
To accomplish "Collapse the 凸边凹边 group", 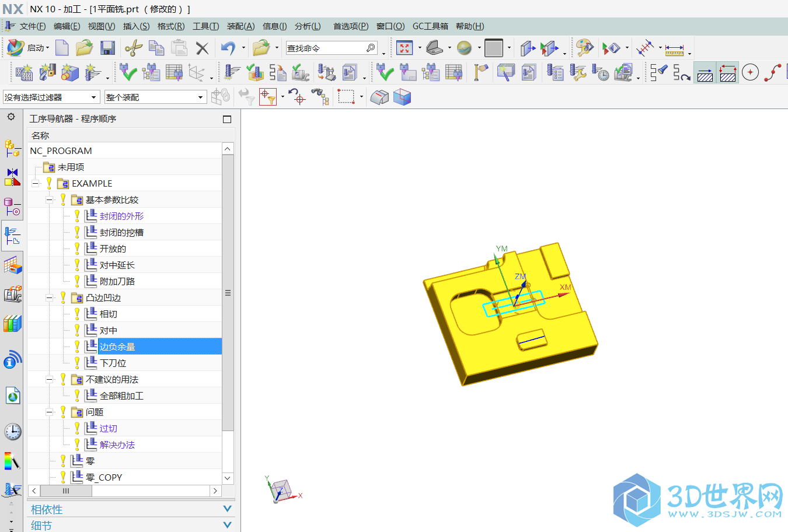I will click(49, 297).
